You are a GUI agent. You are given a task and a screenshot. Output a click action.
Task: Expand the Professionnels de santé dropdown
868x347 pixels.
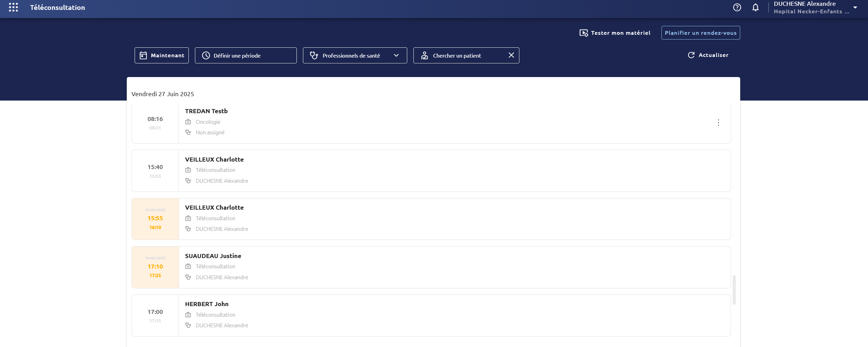coord(355,55)
